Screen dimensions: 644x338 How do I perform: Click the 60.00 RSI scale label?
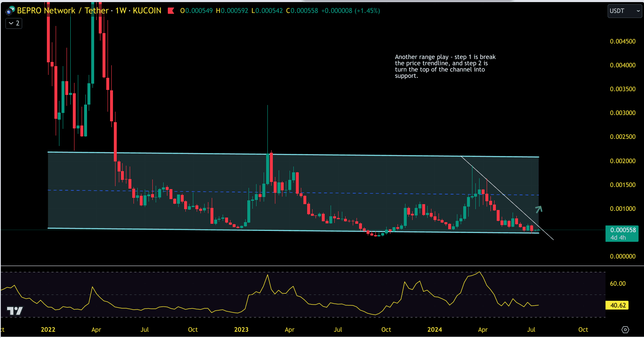click(618, 284)
